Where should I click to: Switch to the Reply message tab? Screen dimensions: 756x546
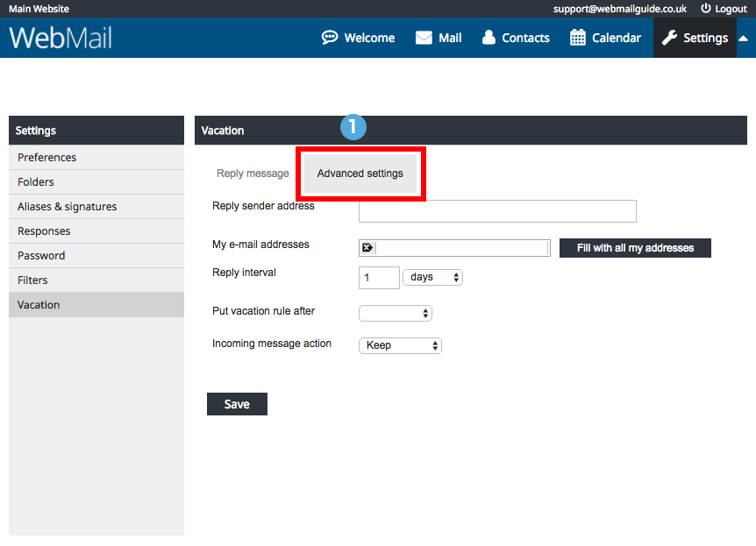pos(253,174)
